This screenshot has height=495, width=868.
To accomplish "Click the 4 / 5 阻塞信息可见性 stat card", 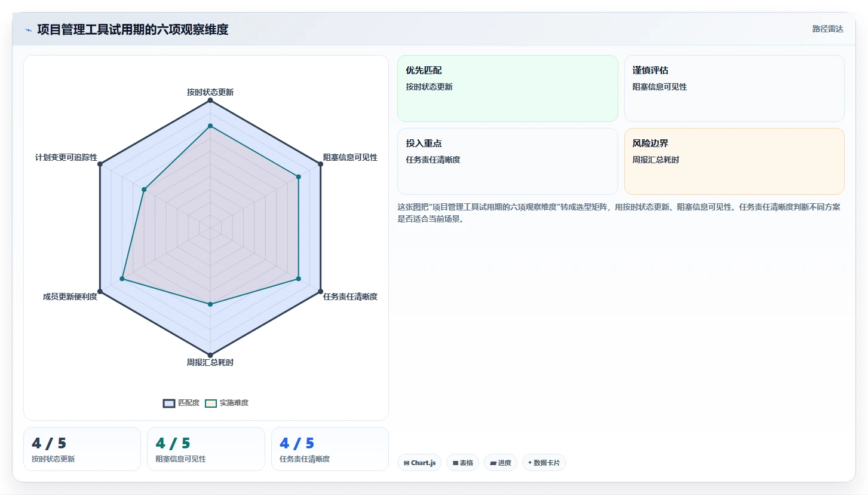I will pyautogui.click(x=206, y=449).
